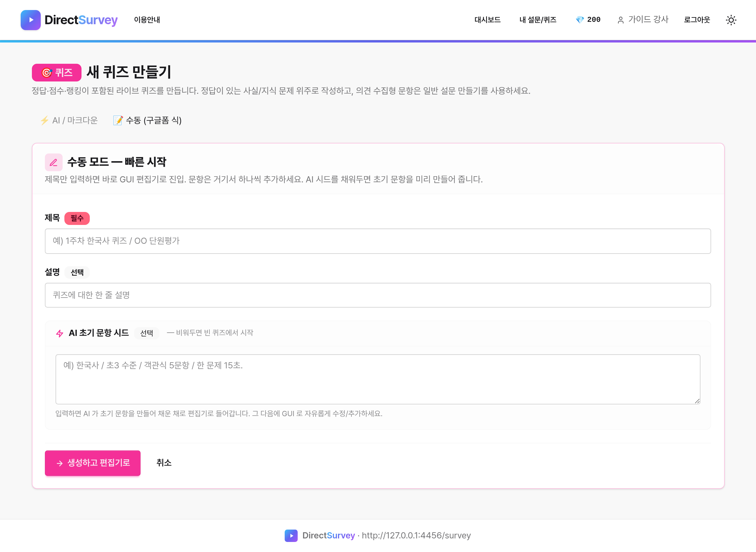This screenshot has height=552, width=756.
Task: Switch to the AI / 마크다운 tab
Action: (69, 120)
